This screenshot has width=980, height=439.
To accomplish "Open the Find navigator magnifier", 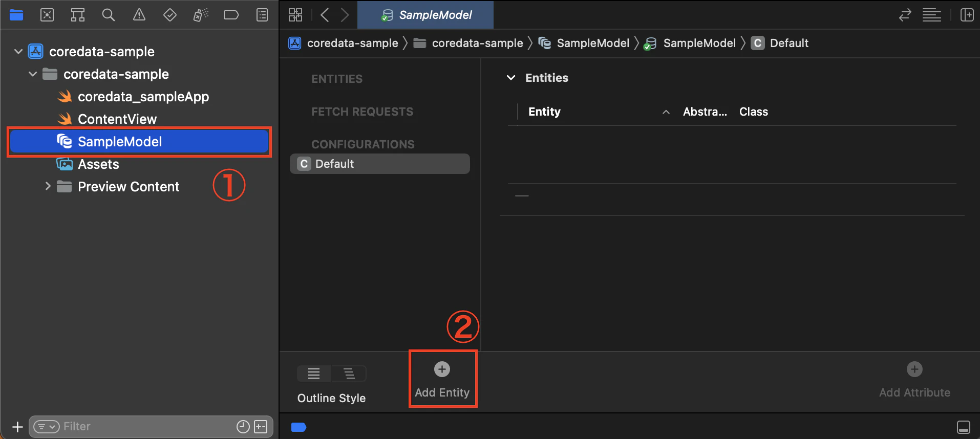I will 109,15.
